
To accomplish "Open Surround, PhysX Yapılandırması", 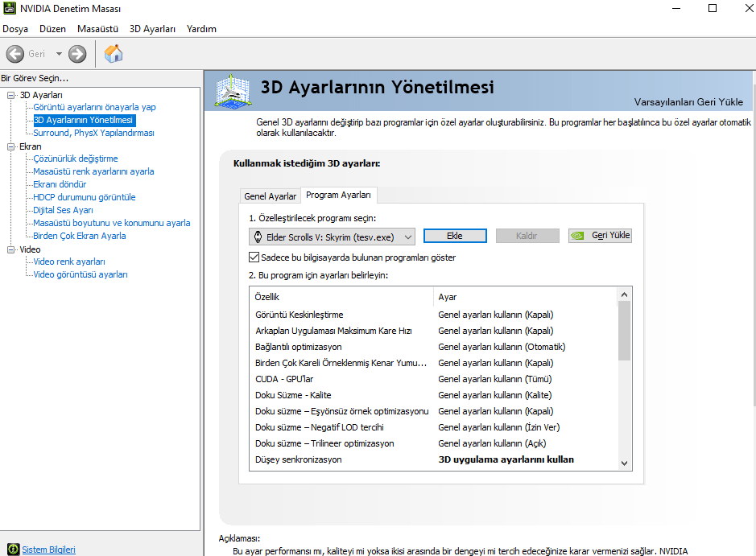I will (x=93, y=133).
